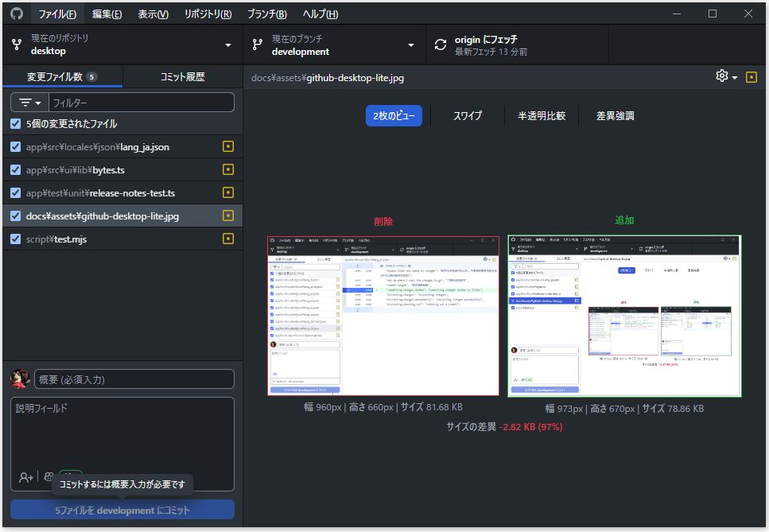Expand the current repository dropdown arrow

[x=228, y=45]
